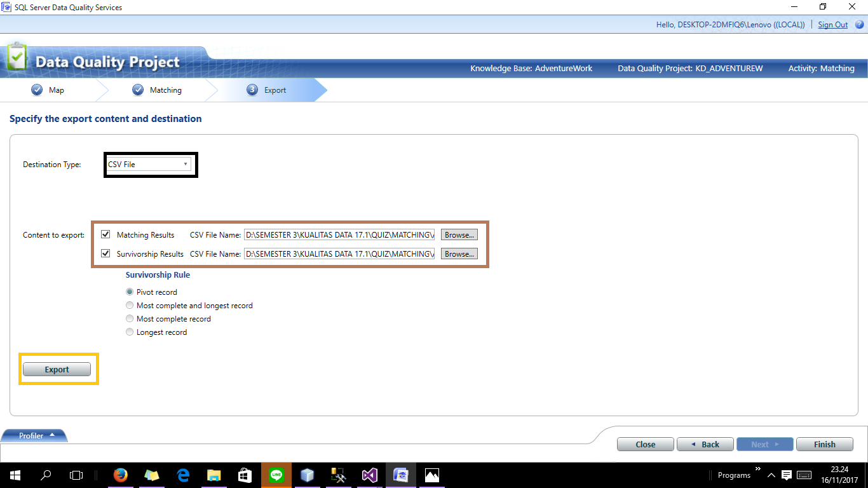This screenshot has height=488, width=868.
Task: Open Microsoft Edge from the taskbar
Action: click(183, 475)
